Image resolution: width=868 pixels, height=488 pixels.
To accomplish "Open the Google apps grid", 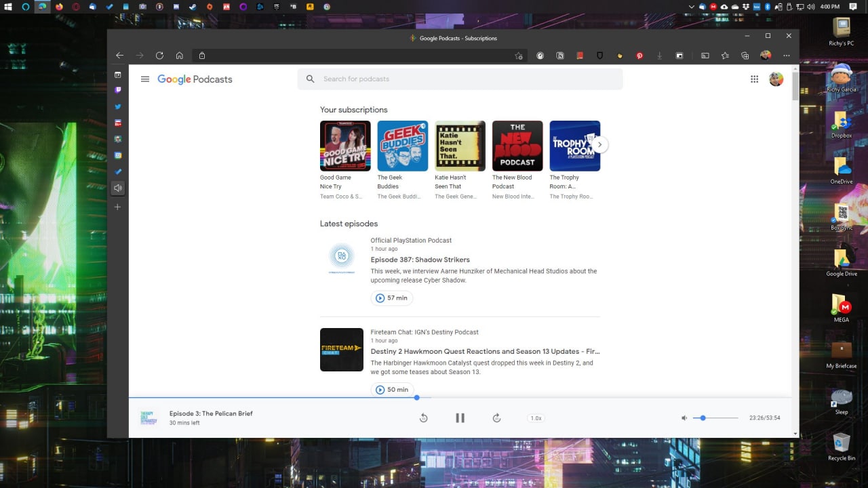I will [x=754, y=79].
